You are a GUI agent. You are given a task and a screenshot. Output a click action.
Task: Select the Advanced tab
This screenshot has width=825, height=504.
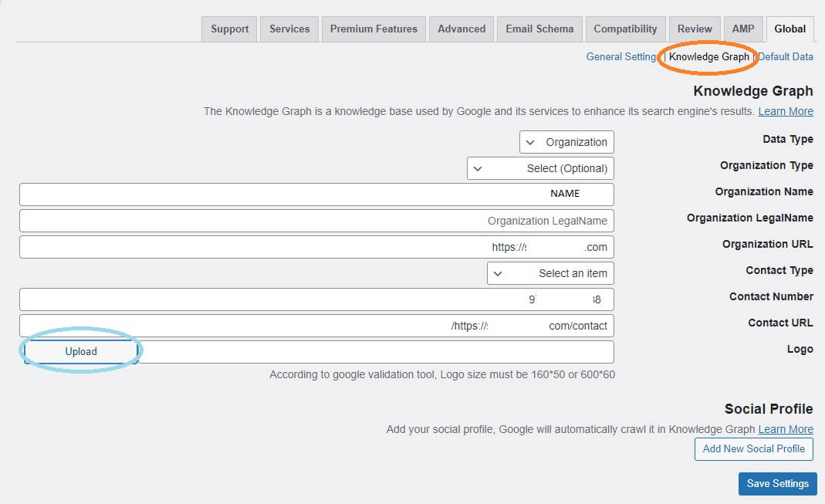point(462,29)
